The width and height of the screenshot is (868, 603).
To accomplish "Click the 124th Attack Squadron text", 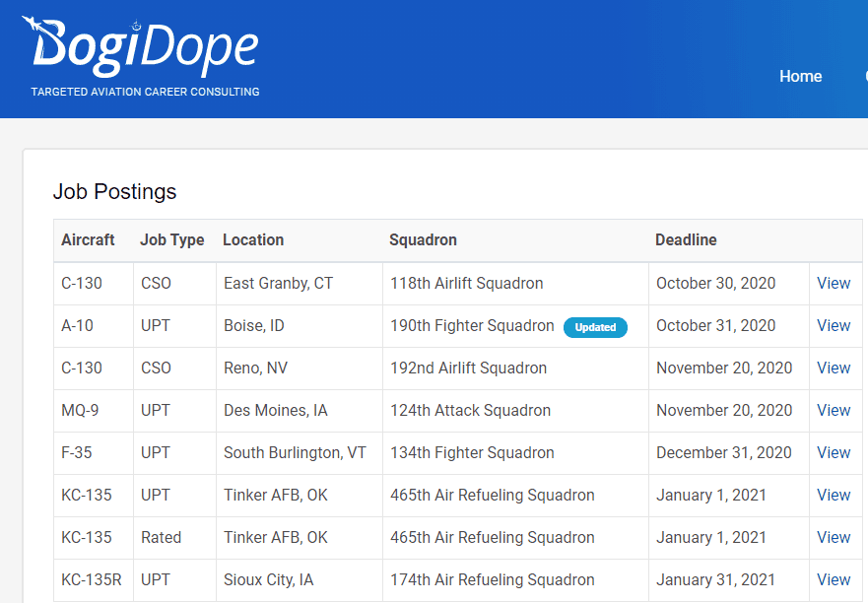I will point(471,410).
